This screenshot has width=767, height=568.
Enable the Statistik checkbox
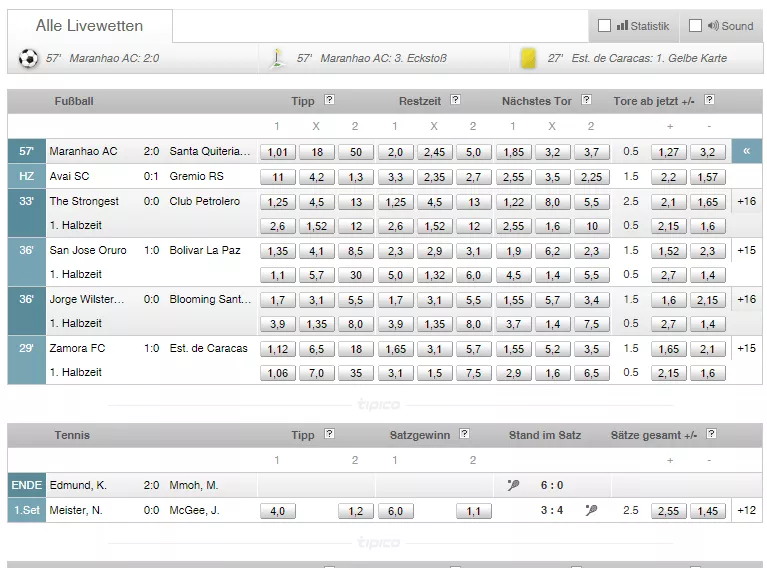click(x=605, y=26)
